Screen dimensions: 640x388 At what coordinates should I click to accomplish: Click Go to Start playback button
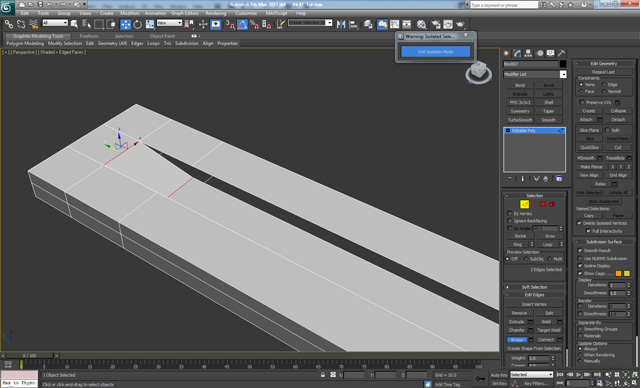pos(560,374)
